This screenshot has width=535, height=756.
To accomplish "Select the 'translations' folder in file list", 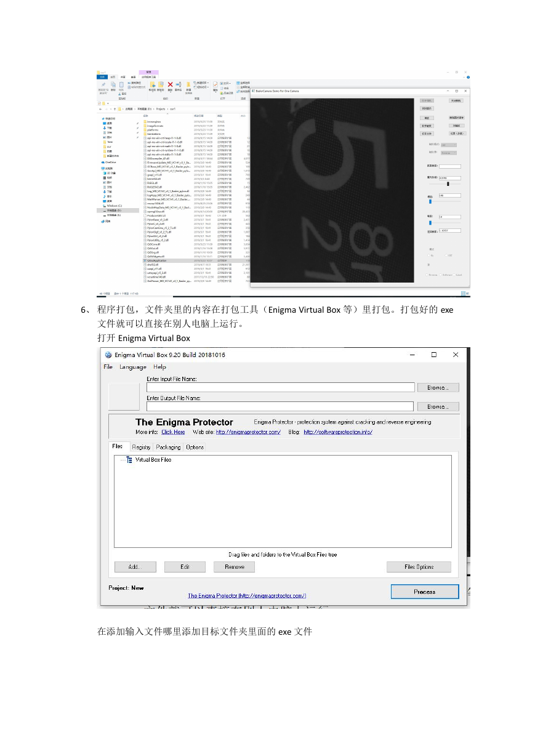I will (x=153, y=134).
